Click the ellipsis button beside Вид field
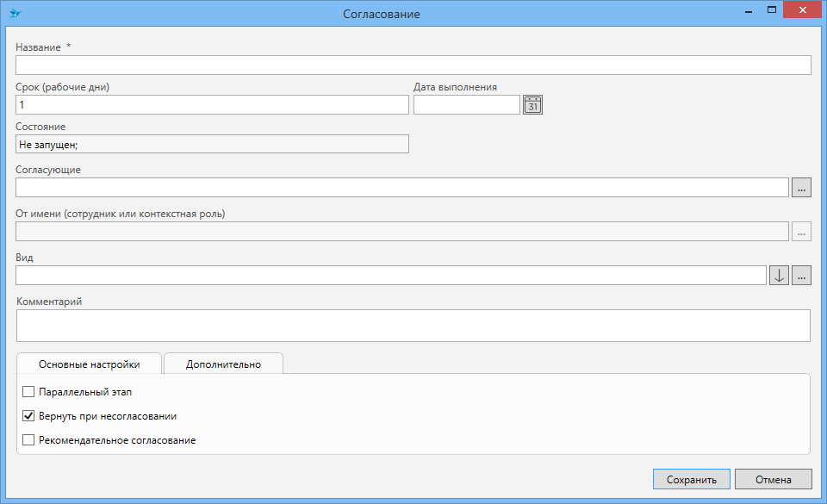The image size is (827, 504). (801, 276)
